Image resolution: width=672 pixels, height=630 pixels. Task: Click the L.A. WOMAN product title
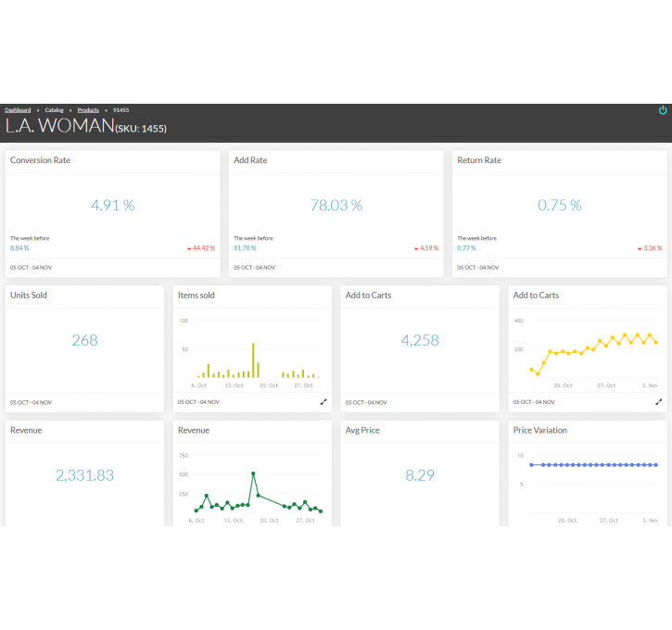(x=59, y=125)
